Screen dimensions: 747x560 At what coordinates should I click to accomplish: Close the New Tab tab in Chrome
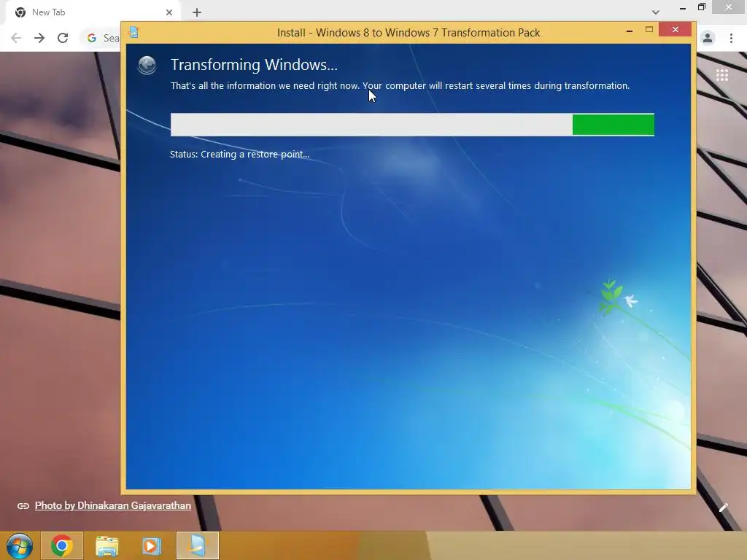(x=169, y=12)
